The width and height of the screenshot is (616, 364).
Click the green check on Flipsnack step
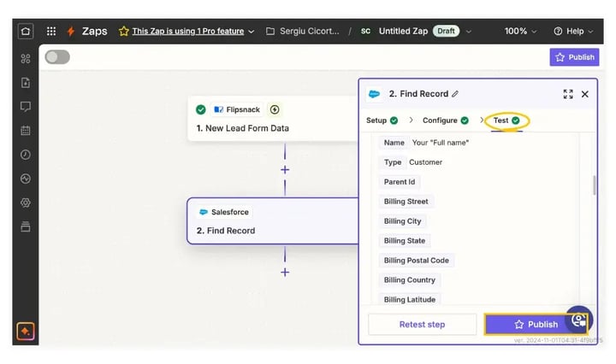[201, 109]
